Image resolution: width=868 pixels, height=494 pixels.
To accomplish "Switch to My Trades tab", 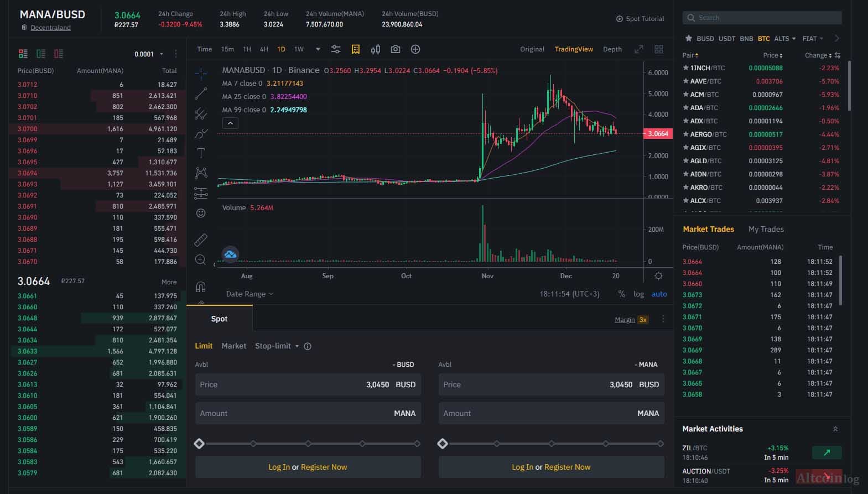I will tap(766, 229).
